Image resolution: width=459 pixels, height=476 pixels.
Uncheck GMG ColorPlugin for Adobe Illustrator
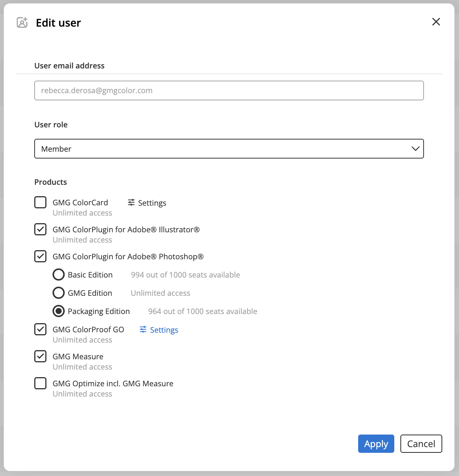click(x=40, y=229)
